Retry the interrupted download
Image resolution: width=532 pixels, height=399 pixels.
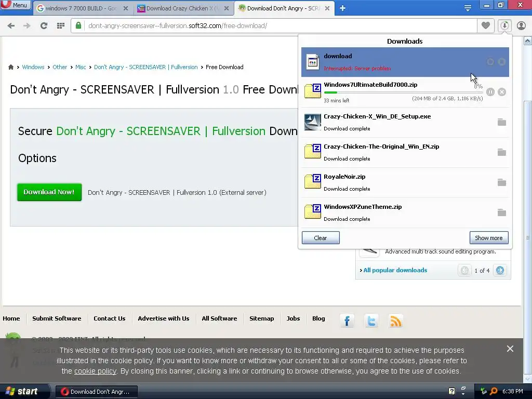coord(490,62)
